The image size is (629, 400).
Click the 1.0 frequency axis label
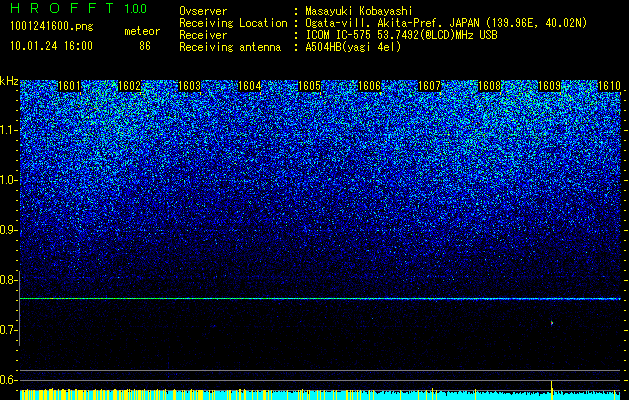point(9,180)
